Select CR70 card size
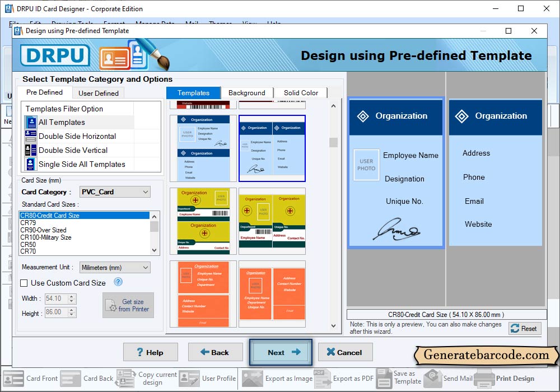This screenshot has width=560, height=392. 85,251
